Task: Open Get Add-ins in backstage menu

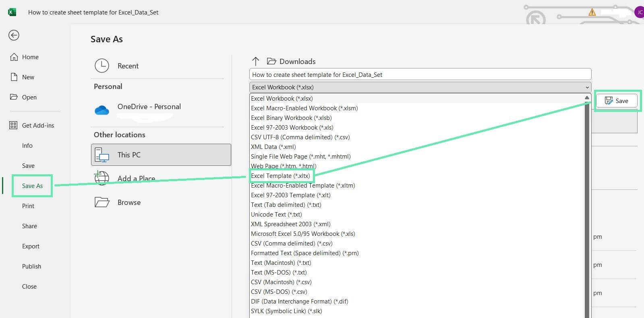Action: pyautogui.click(x=38, y=126)
